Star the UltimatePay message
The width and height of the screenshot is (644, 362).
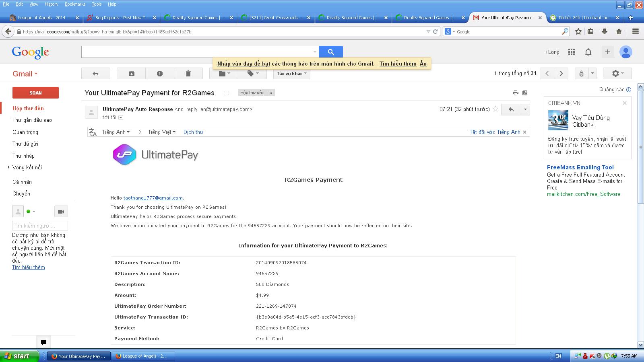(495, 109)
